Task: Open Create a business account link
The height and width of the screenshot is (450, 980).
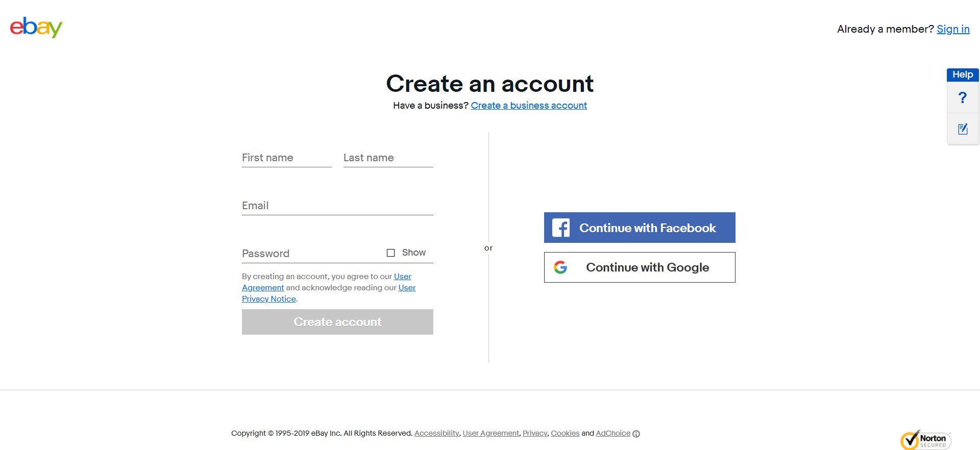Action: click(x=528, y=106)
